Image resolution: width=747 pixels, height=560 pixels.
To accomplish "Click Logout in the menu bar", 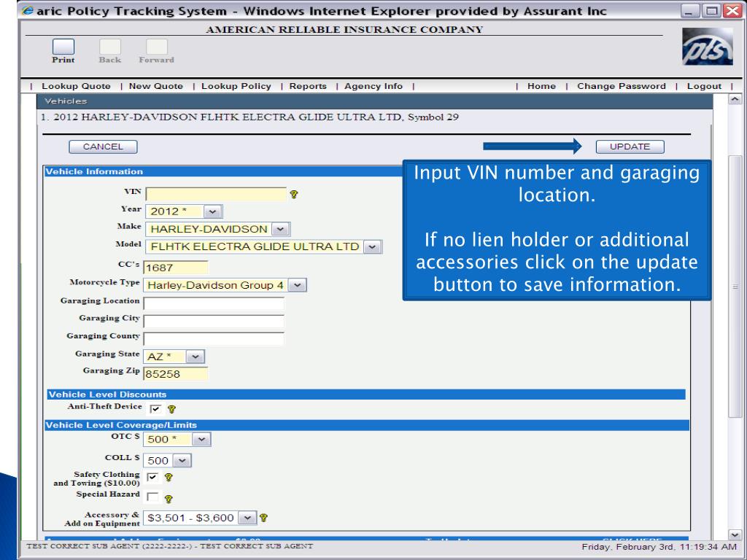I will coord(704,86).
